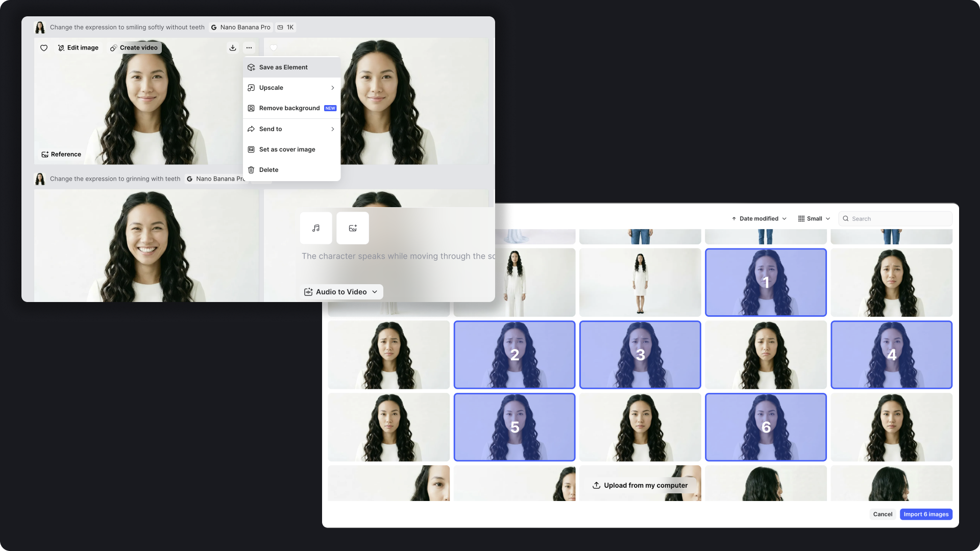Screen dimensions: 980x551
Task: Click the sort direction arrow beside Date modified
Action: coord(734,219)
